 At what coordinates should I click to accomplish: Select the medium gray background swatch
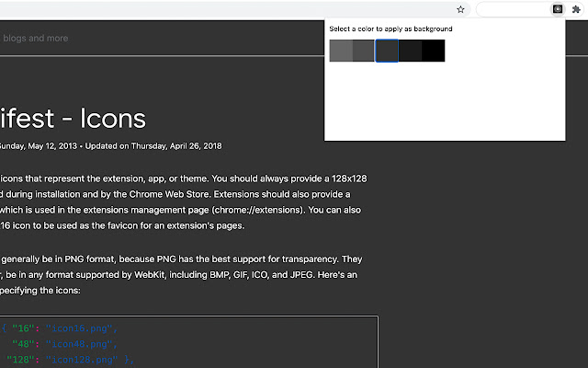364,51
